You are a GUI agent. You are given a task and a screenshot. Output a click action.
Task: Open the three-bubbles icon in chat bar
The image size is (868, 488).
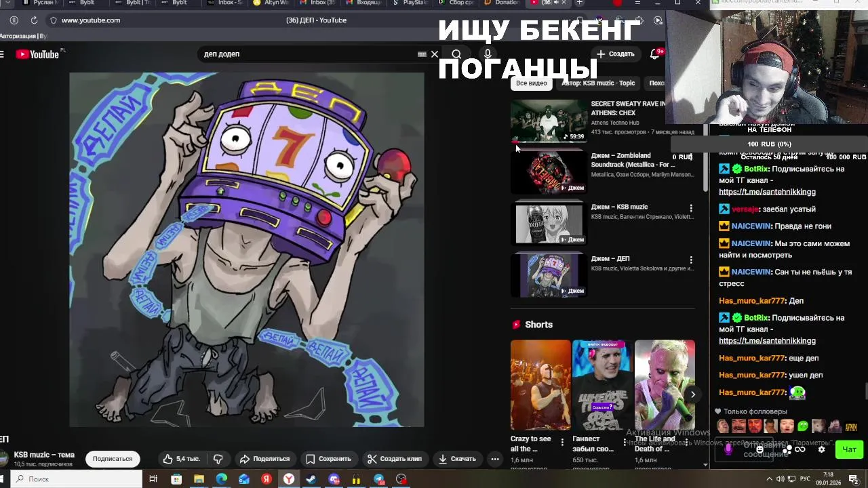(787, 449)
